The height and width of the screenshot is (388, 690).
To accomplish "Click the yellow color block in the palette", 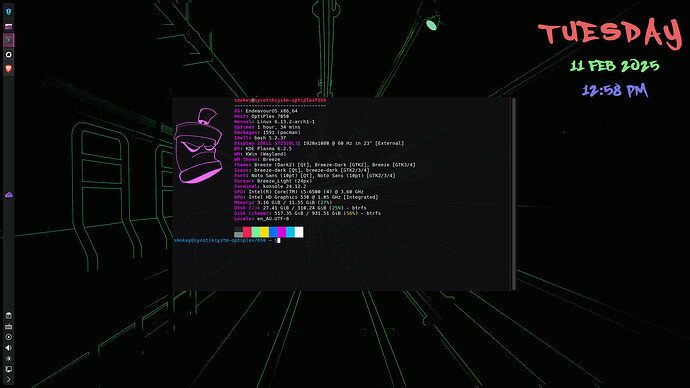I will [264, 232].
